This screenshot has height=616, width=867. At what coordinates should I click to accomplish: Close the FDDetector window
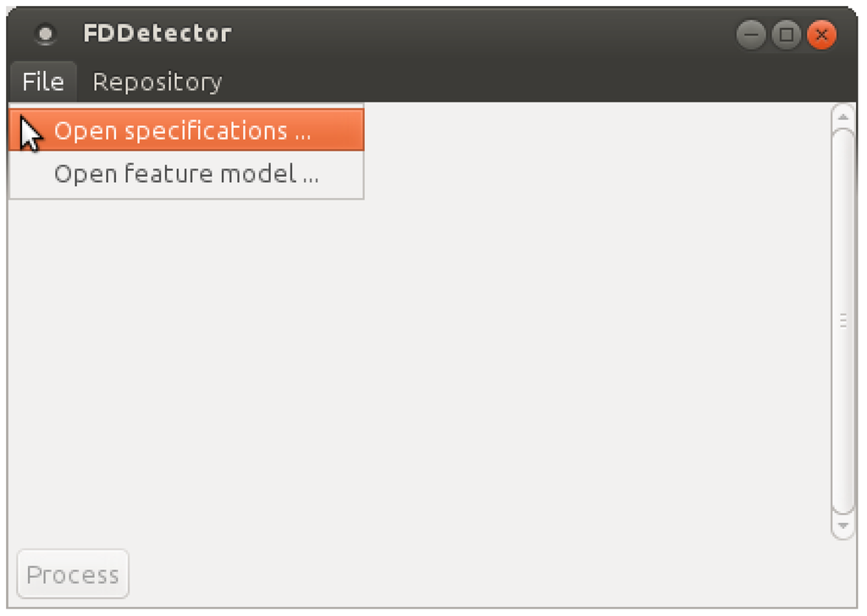tap(821, 35)
